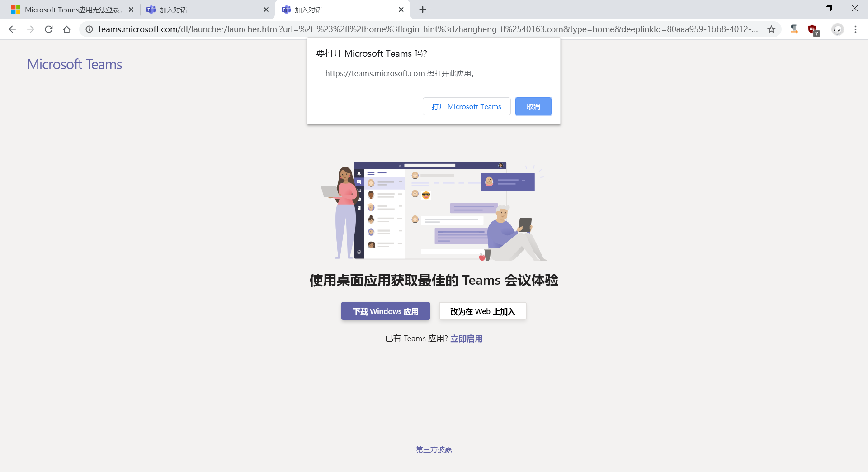Image resolution: width=868 pixels, height=472 pixels.
Task: Open the paragraph-mark extension icon
Action: [x=794, y=29]
